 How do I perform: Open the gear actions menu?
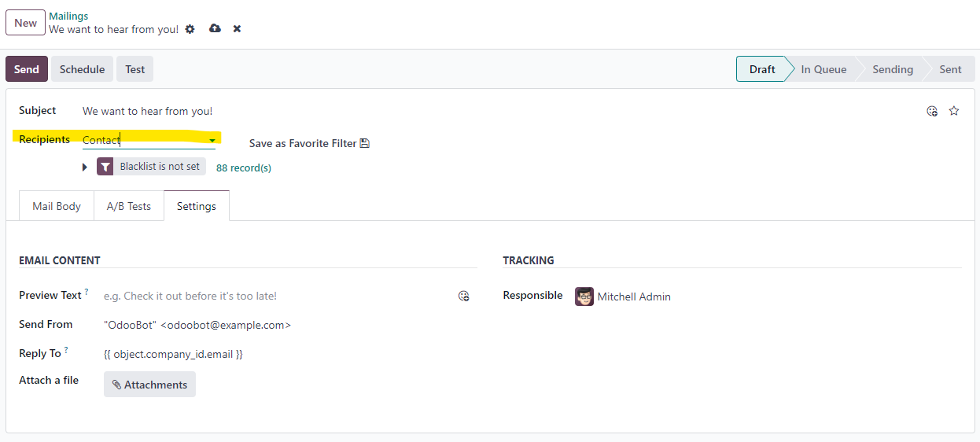[x=190, y=29]
